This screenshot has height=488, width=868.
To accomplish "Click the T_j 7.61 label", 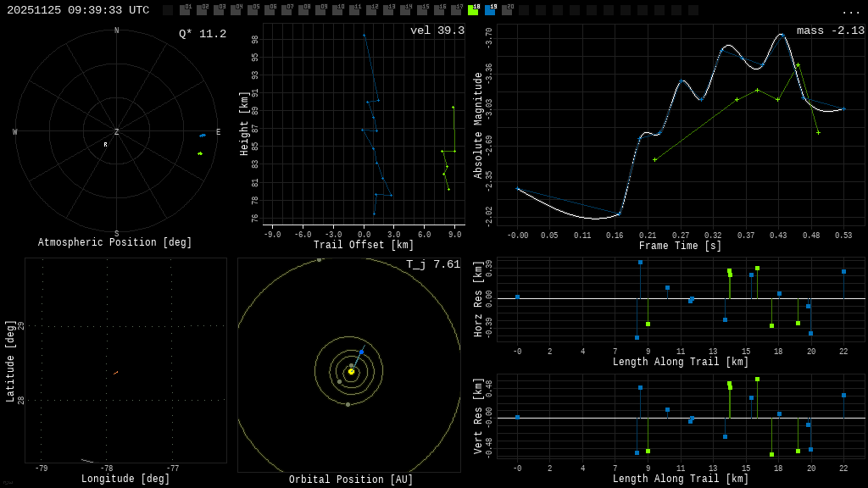I will pyautogui.click(x=433, y=264).
